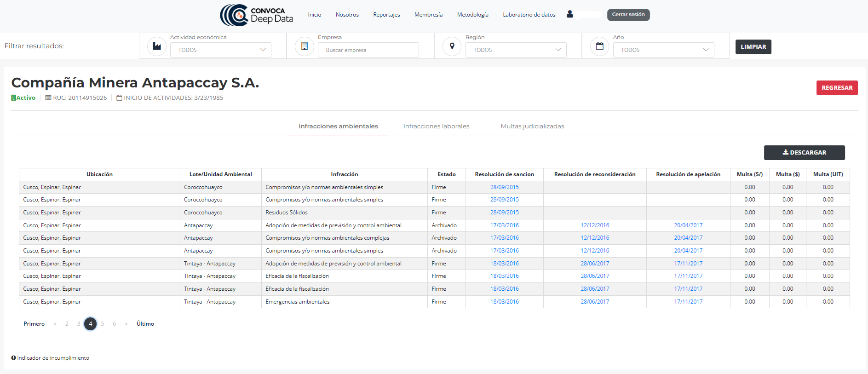Click the next page arrow
This screenshot has height=374, width=868.
pyautogui.click(x=126, y=324)
